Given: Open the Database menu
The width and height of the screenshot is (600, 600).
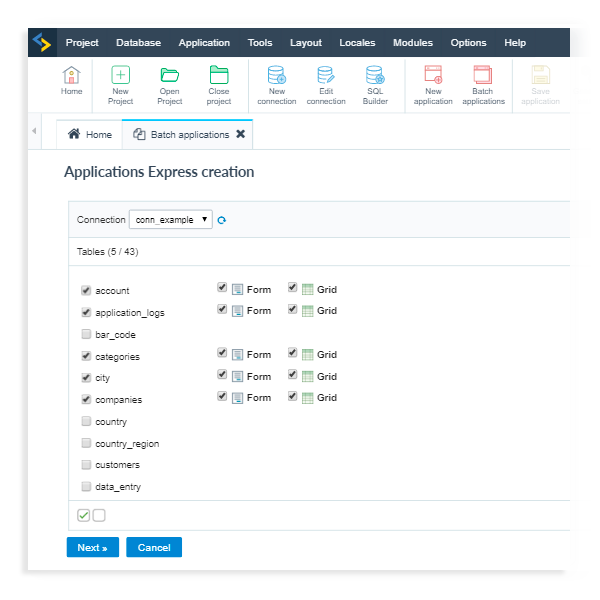Looking at the screenshot, I should pos(138,43).
